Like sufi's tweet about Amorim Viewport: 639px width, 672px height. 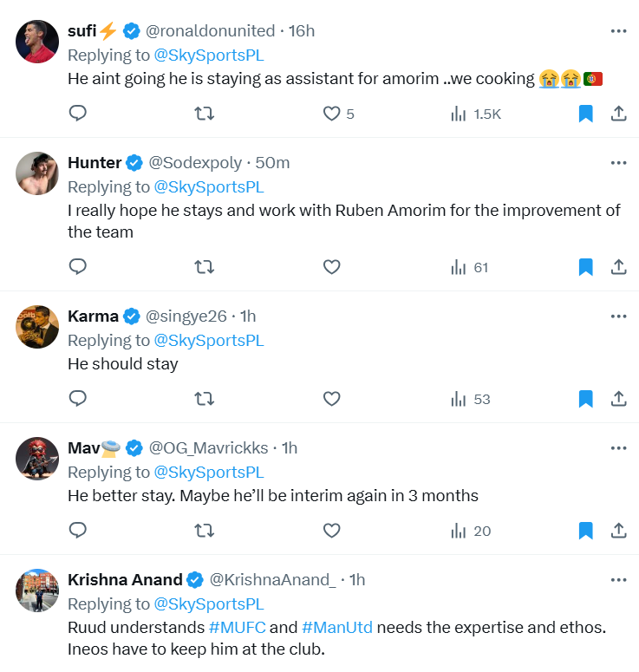[x=331, y=114]
